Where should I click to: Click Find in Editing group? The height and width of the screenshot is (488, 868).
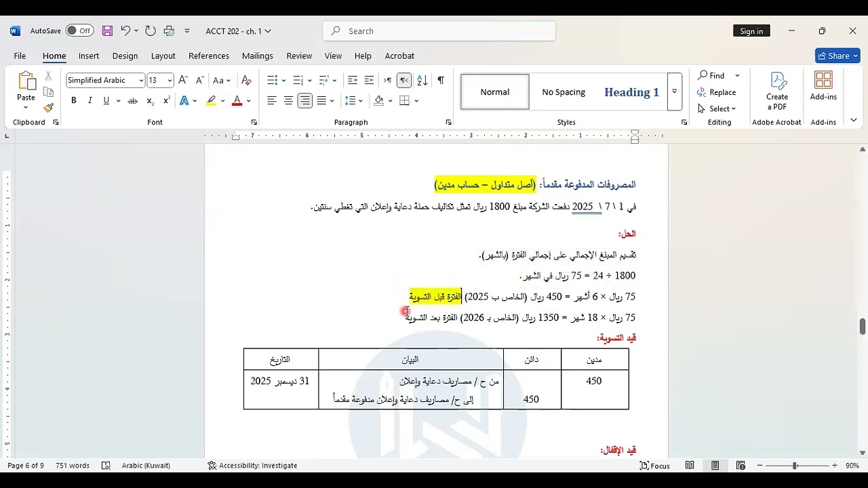click(712, 75)
